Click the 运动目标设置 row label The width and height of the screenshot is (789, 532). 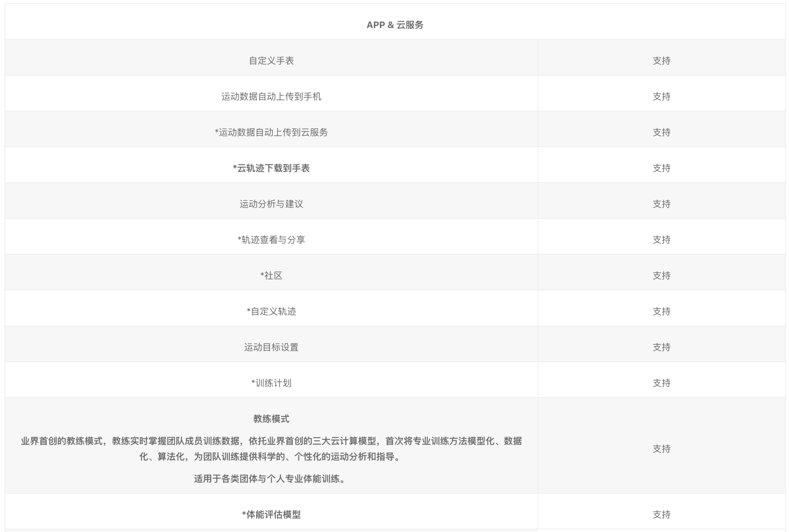click(271, 347)
